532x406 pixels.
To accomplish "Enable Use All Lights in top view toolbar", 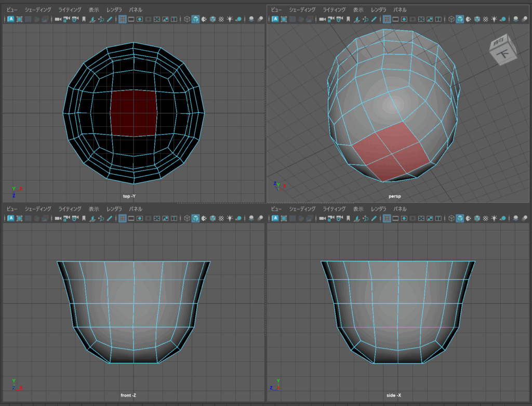I will pos(229,19).
